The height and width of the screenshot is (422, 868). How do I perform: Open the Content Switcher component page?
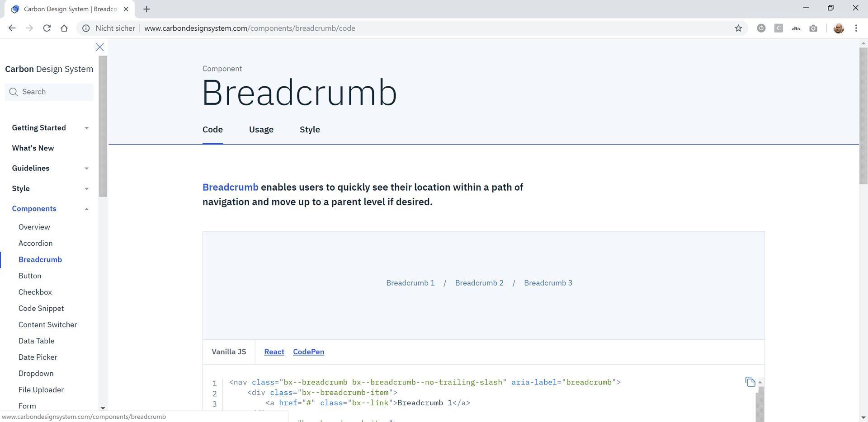click(x=48, y=324)
